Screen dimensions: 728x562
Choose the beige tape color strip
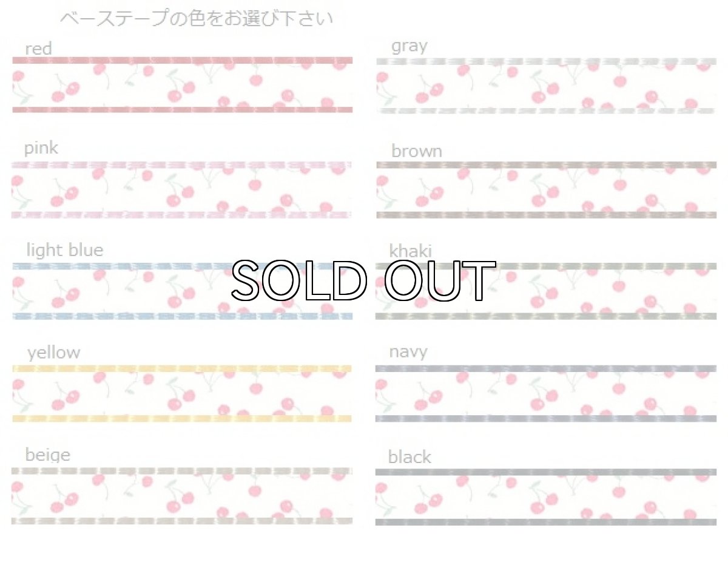coord(182,496)
